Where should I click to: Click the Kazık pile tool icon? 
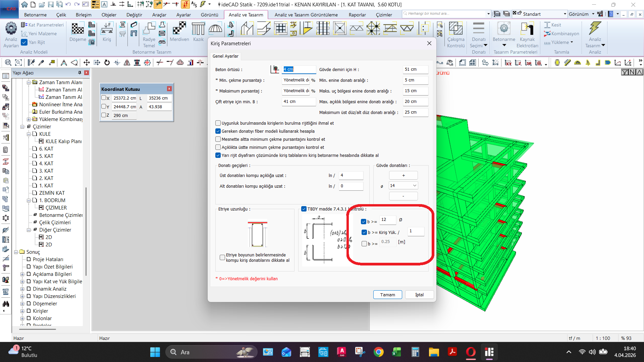(x=198, y=29)
